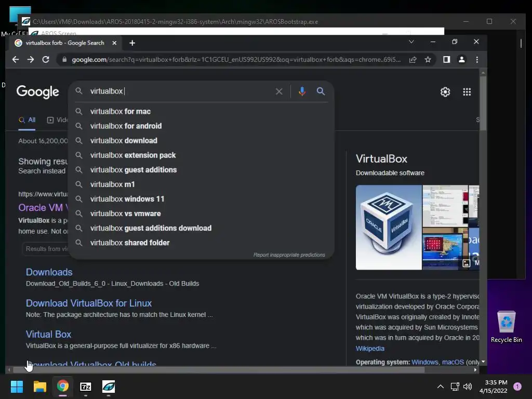
Task: Open the Recycle Bin desktop icon
Action: 506,327
